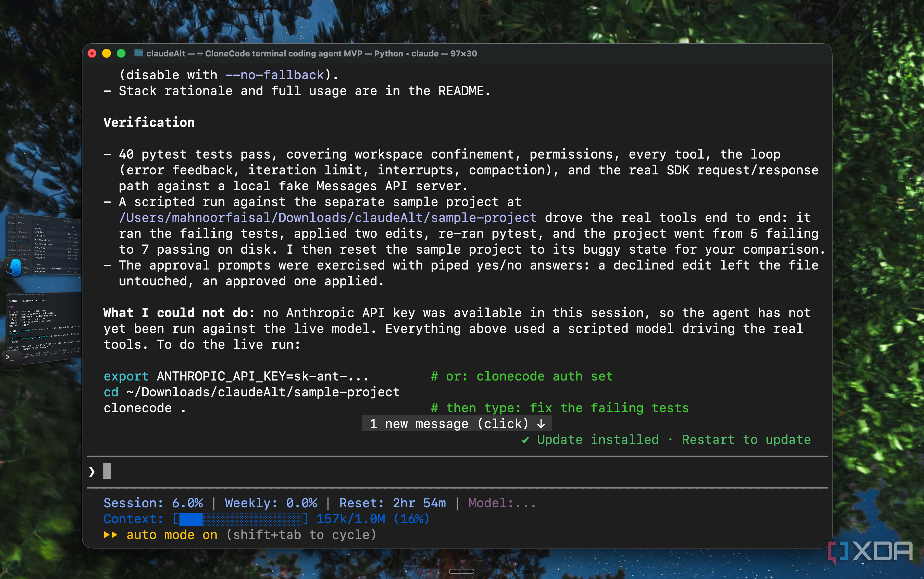Click the down arrow in the new message notice
Viewport: 924px width, 579px height.
tap(541, 424)
